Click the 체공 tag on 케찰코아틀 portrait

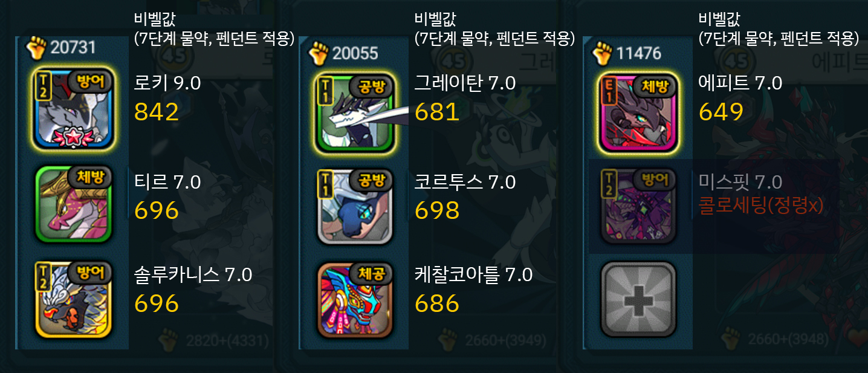pyautogui.click(x=372, y=273)
